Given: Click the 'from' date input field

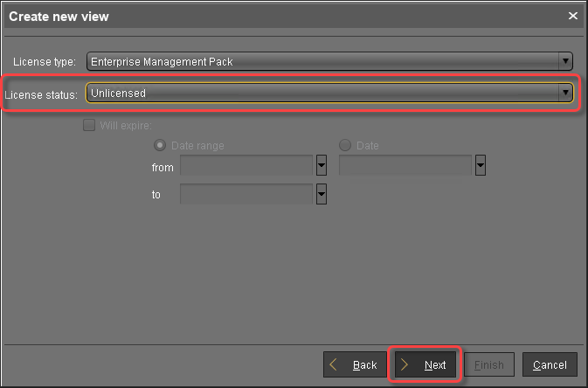Looking at the screenshot, I should tap(246, 166).
